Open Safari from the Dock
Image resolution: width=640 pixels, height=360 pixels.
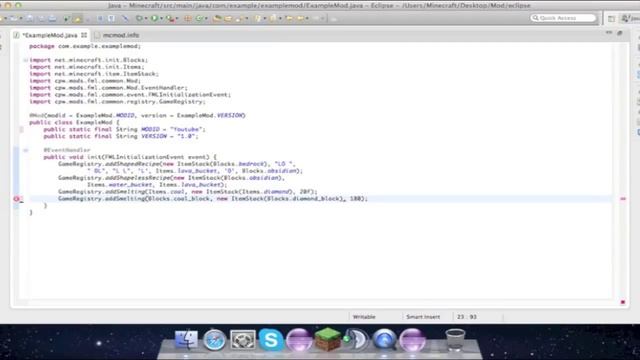214,340
